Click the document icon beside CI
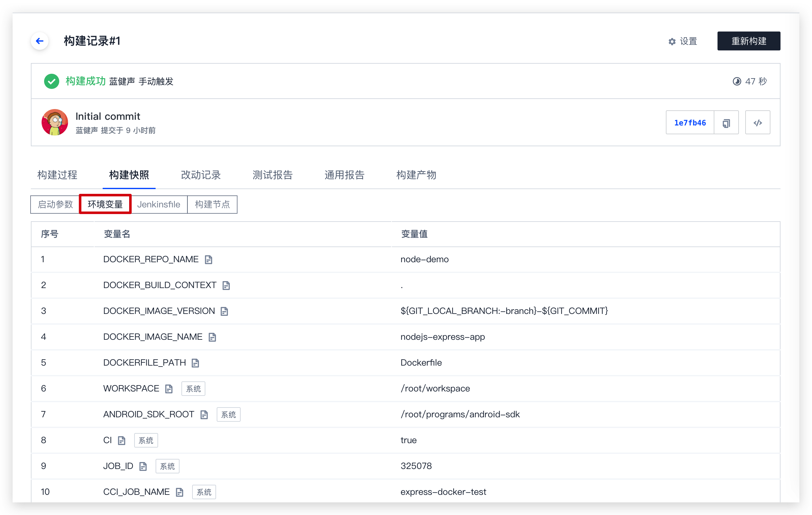 [x=122, y=440]
